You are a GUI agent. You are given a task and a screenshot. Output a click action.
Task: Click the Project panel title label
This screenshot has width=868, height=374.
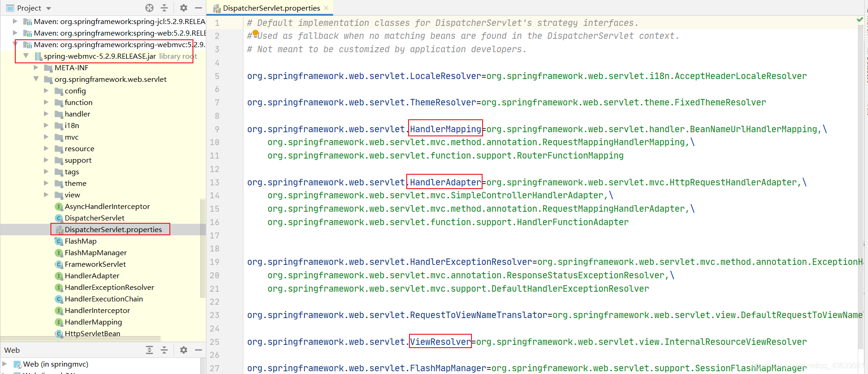pos(29,8)
